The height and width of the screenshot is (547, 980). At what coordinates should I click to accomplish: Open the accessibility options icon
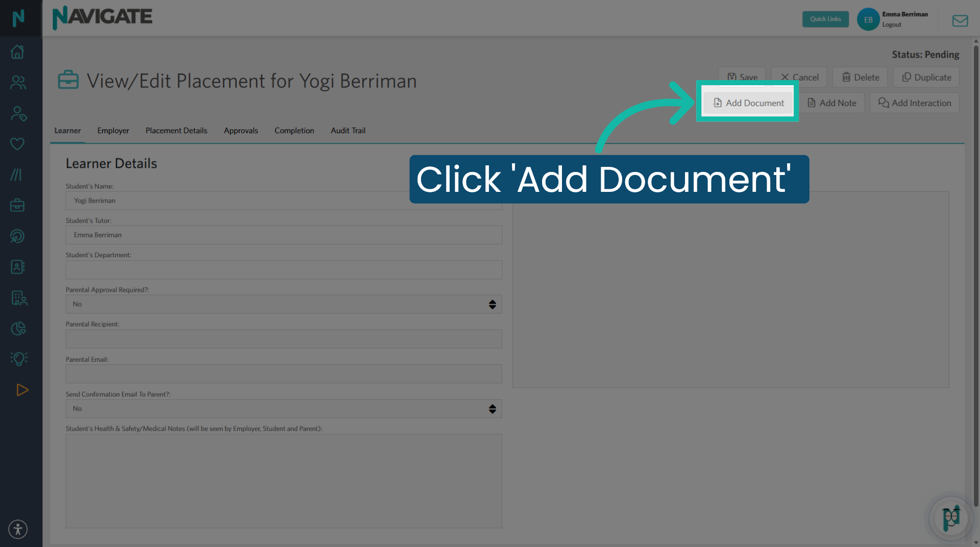pos(18,529)
